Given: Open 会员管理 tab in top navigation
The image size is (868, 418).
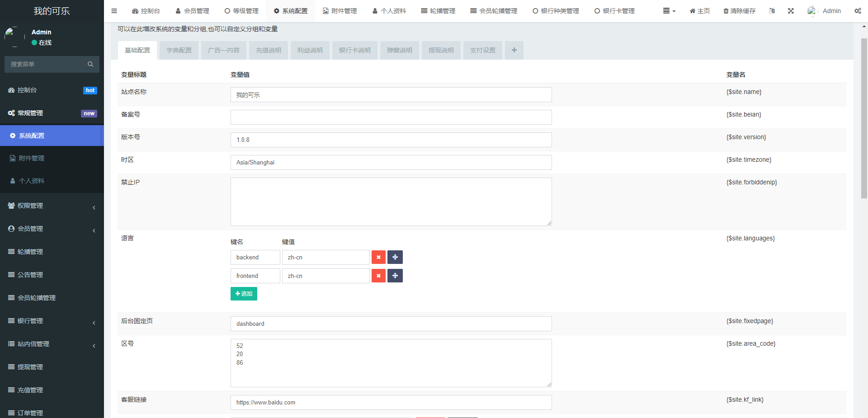Looking at the screenshot, I should (x=192, y=11).
